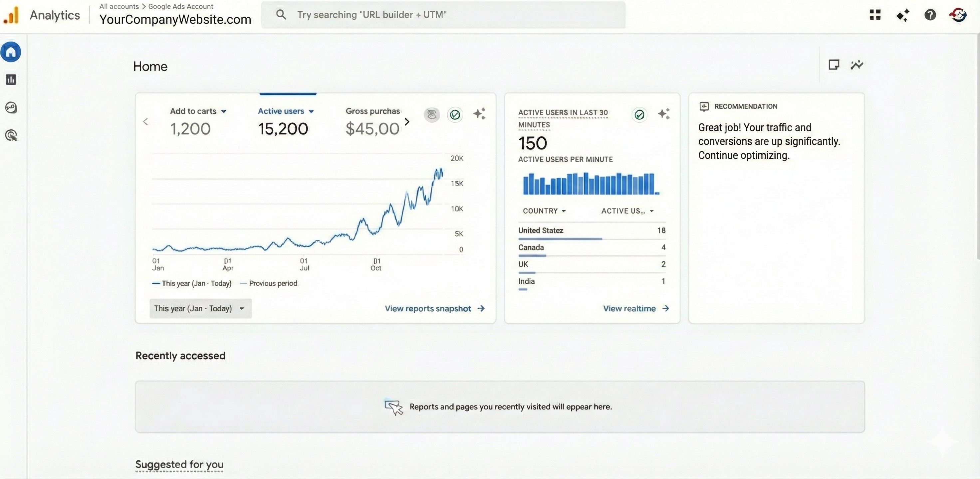Open the Explore icon in sidebar
The height and width of the screenshot is (479, 980).
point(11,107)
